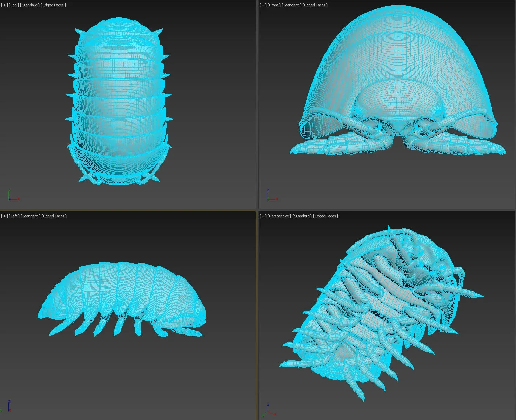Open the Standard shading menu in Top viewport
The height and width of the screenshot is (420, 516).
point(29,5)
